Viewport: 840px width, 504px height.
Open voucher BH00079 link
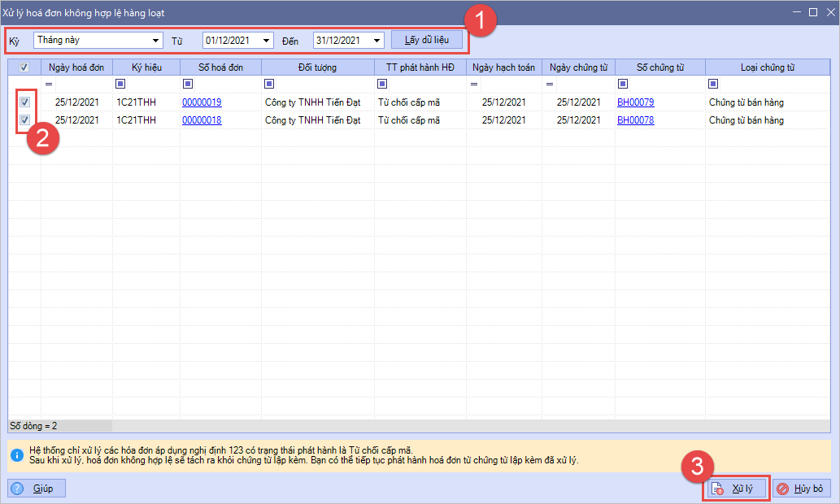click(635, 102)
